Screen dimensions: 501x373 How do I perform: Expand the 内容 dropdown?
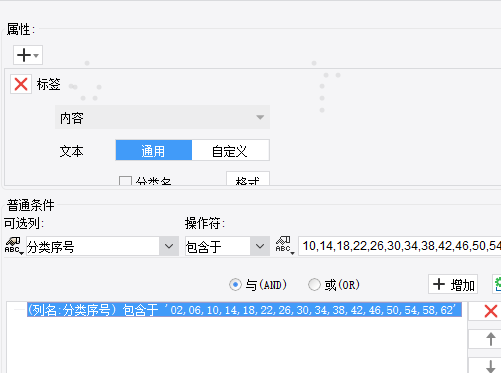point(162,117)
